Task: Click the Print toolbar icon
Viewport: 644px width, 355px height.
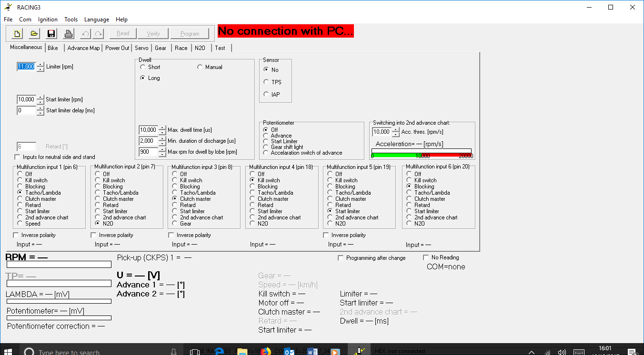Action: coord(69,34)
